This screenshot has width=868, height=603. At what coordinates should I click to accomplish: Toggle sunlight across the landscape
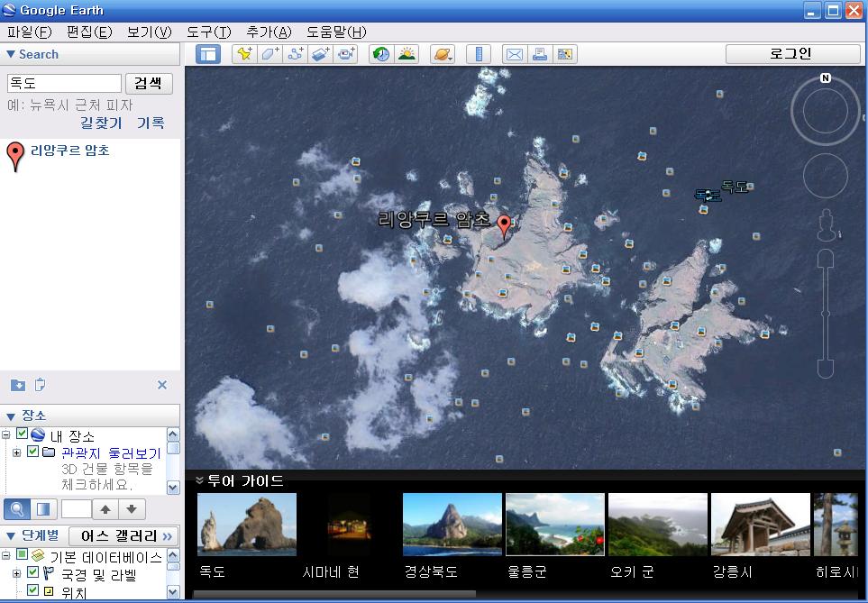407,54
